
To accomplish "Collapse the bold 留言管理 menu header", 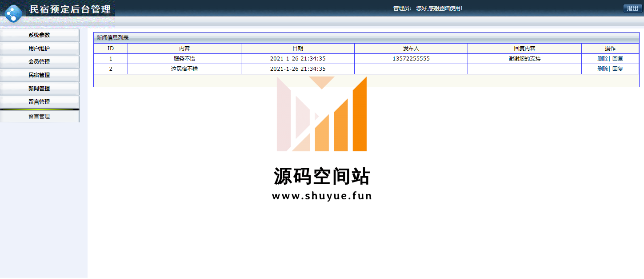I will coord(40,102).
